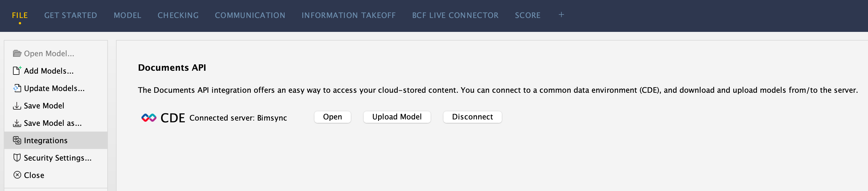The image size is (868, 191).
Task: Click the Open Model folder icon
Action: point(17,53)
